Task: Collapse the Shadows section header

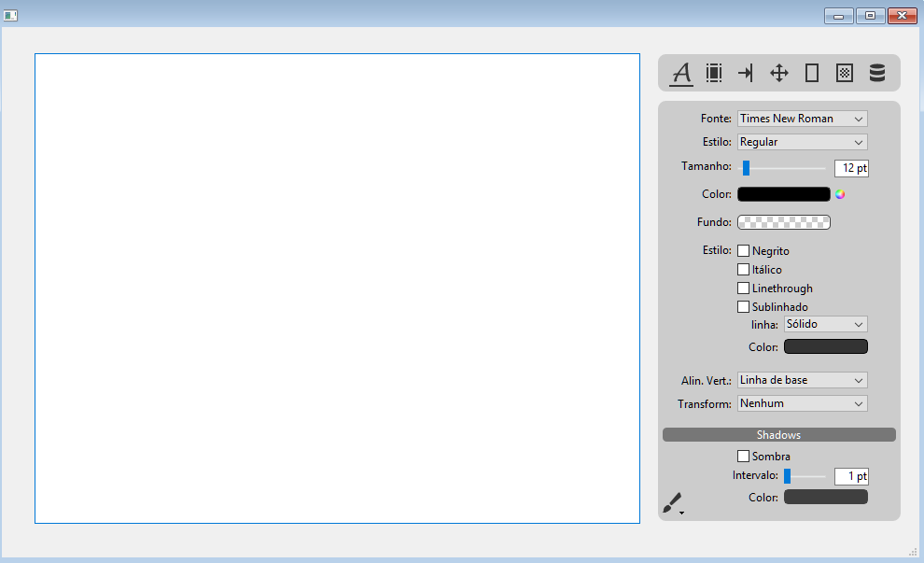Action: 778,435
